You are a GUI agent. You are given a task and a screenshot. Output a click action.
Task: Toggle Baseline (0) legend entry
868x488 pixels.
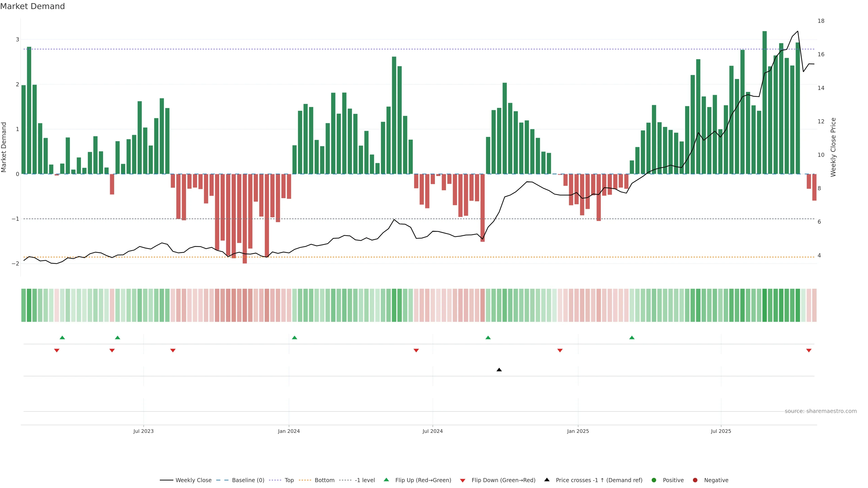pos(248,480)
